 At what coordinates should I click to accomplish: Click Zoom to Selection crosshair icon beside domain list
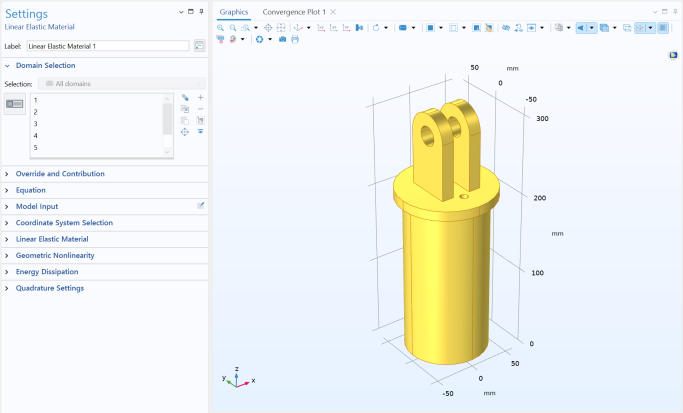(x=185, y=131)
